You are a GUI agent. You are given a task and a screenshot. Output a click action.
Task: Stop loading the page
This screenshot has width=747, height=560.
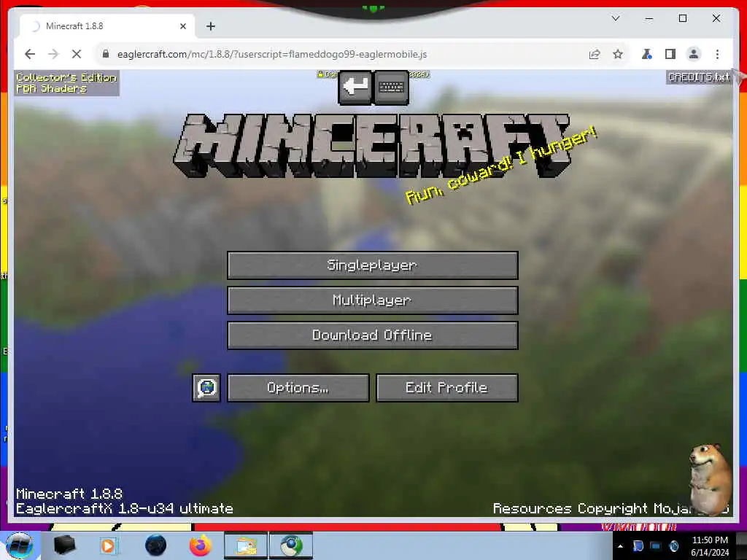[76, 54]
